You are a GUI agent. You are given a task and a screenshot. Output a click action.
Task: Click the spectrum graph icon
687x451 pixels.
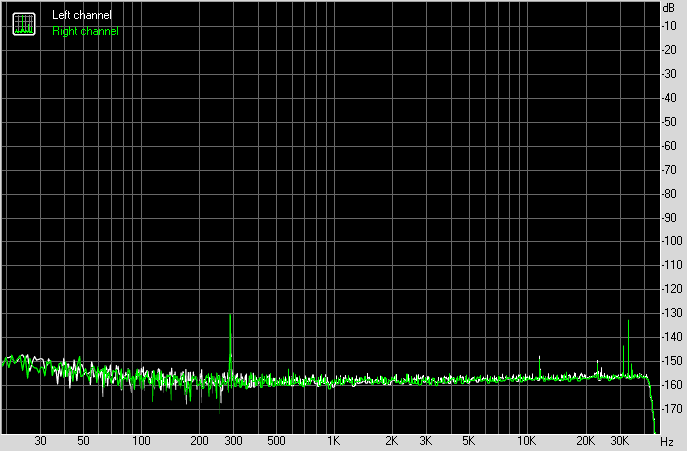tap(24, 24)
